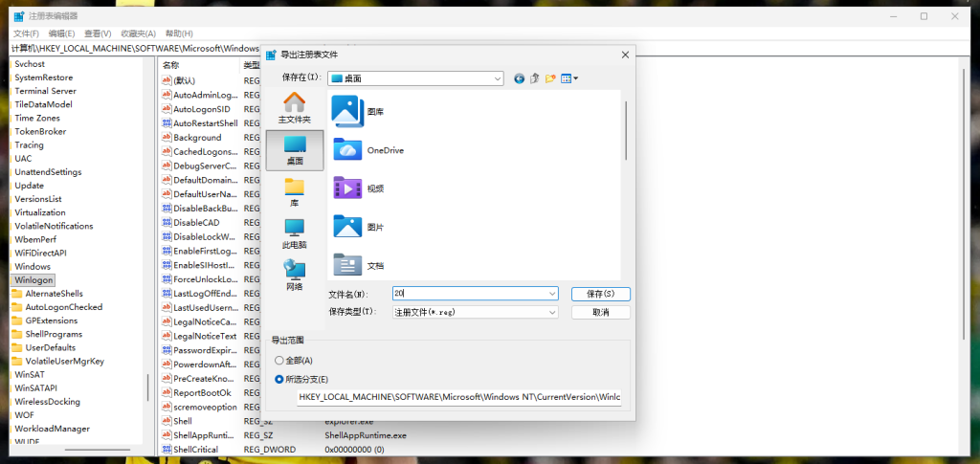This screenshot has width=980, height=464.
Task: Open the 图片 folder in file list
Action: tap(359, 228)
